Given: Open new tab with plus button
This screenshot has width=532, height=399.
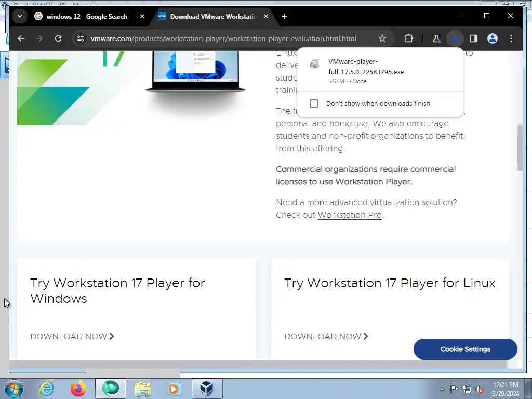Looking at the screenshot, I should click(285, 16).
